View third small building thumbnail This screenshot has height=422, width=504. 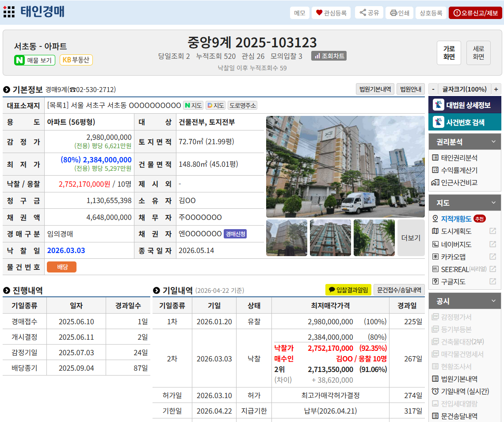(374, 238)
